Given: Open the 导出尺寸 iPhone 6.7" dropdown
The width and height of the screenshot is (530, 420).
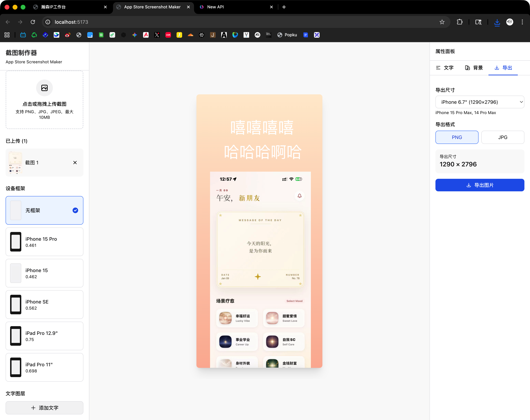Looking at the screenshot, I should 479,102.
